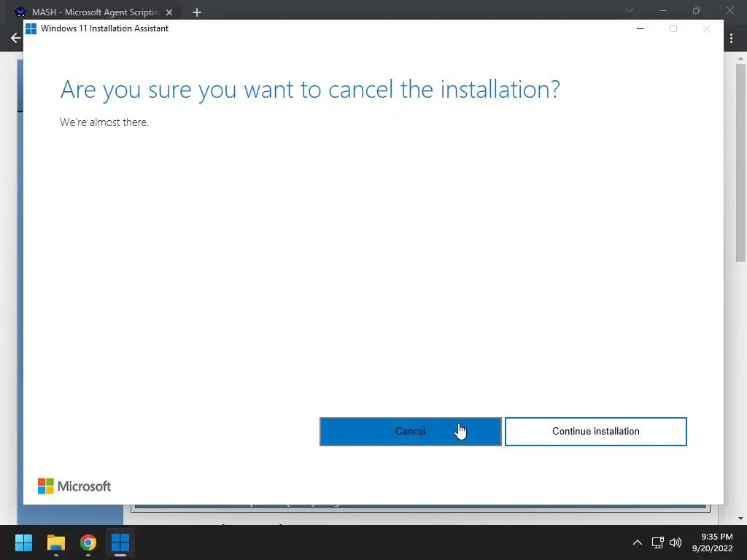This screenshot has height=560, width=747.
Task: Open the Windows Start menu
Action: click(23, 542)
